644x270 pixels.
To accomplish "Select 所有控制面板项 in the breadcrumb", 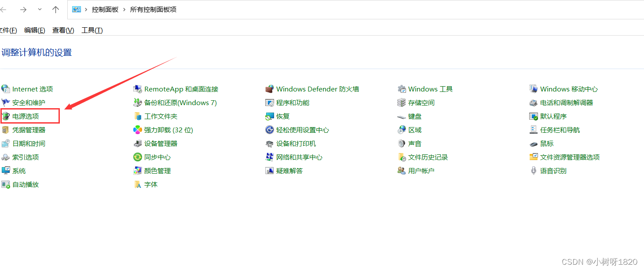I will pyautogui.click(x=153, y=9).
